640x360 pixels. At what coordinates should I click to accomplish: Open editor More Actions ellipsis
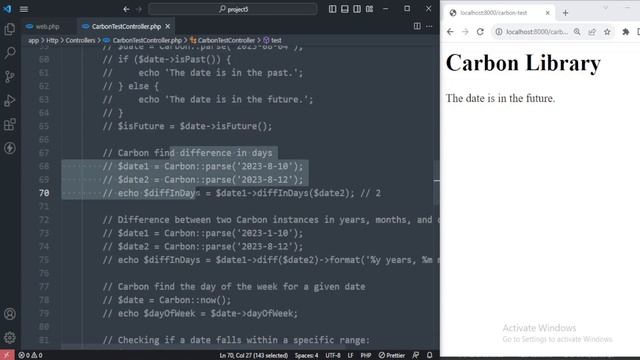click(429, 26)
